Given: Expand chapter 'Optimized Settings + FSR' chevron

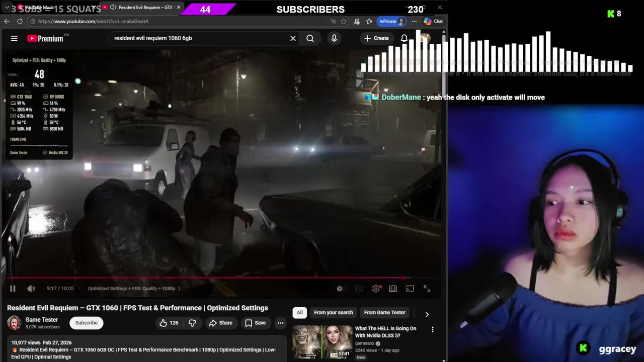Looking at the screenshot, I should point(179,289).
